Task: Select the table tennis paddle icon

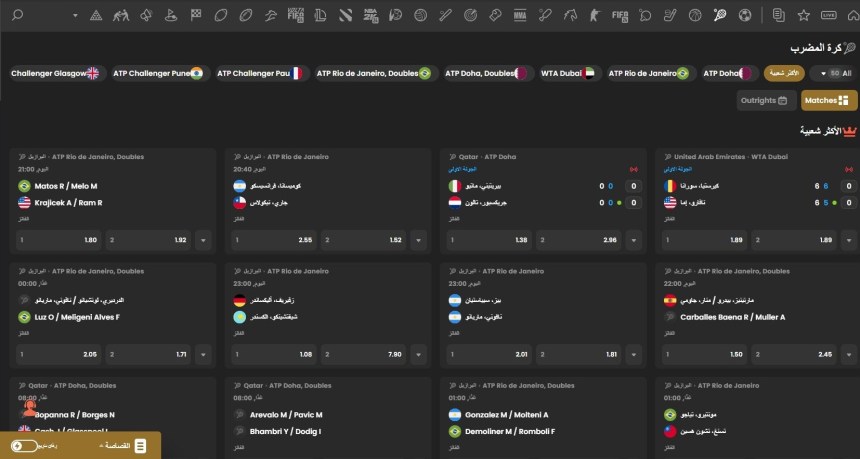Action: [x=645, y=15]
